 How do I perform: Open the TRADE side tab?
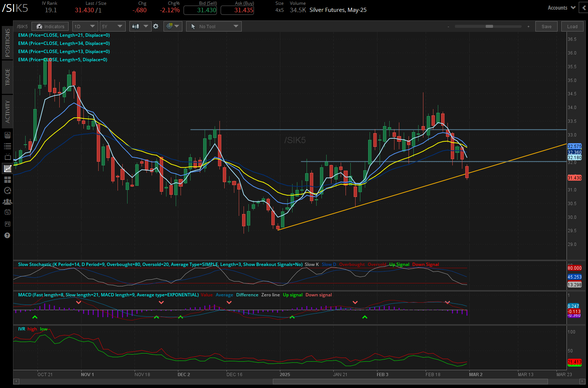[x=7, y=77]
